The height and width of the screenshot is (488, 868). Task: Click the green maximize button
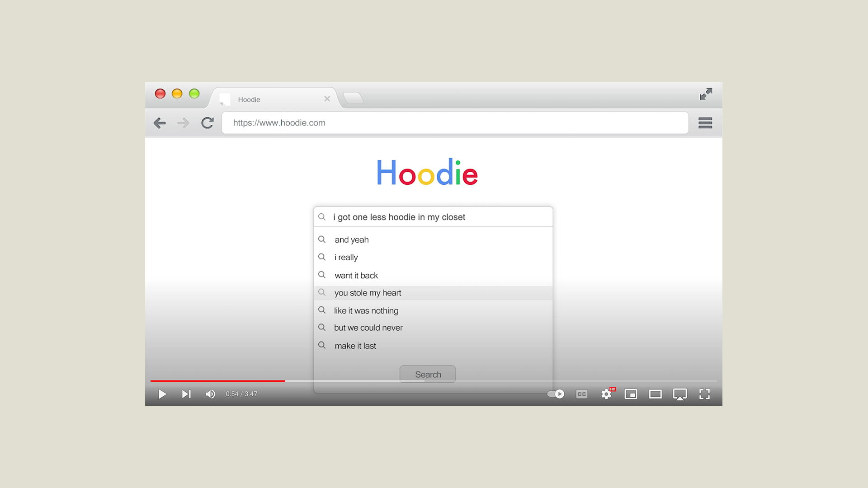point(194,94)
